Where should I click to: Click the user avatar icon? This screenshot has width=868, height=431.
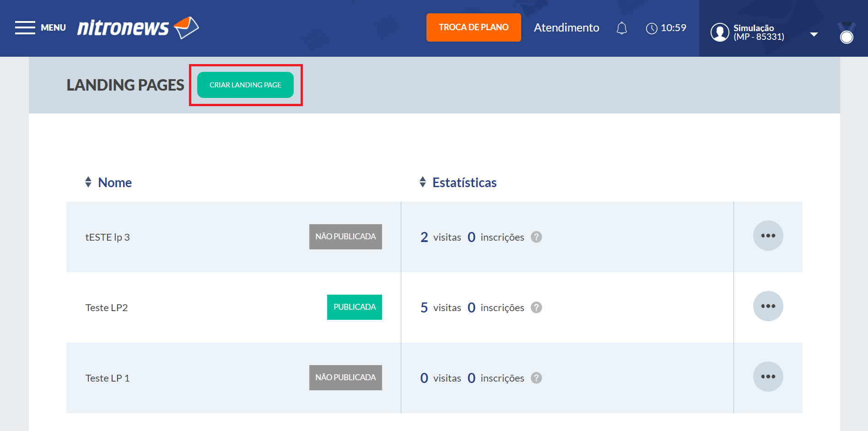(719, 32)
